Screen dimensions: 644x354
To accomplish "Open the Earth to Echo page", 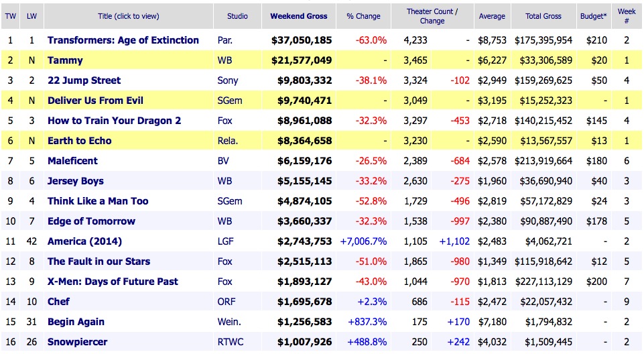I will [79, 141].
